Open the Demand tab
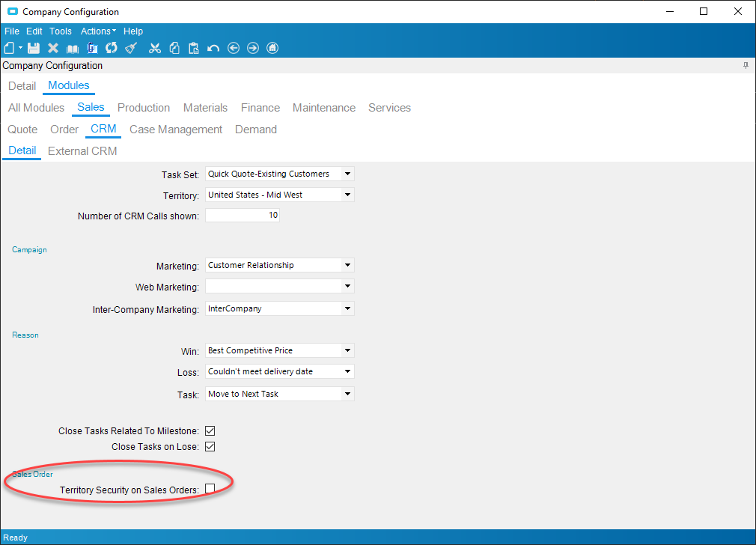The width and height of the screenshot is (756, 545). [256, 130]
